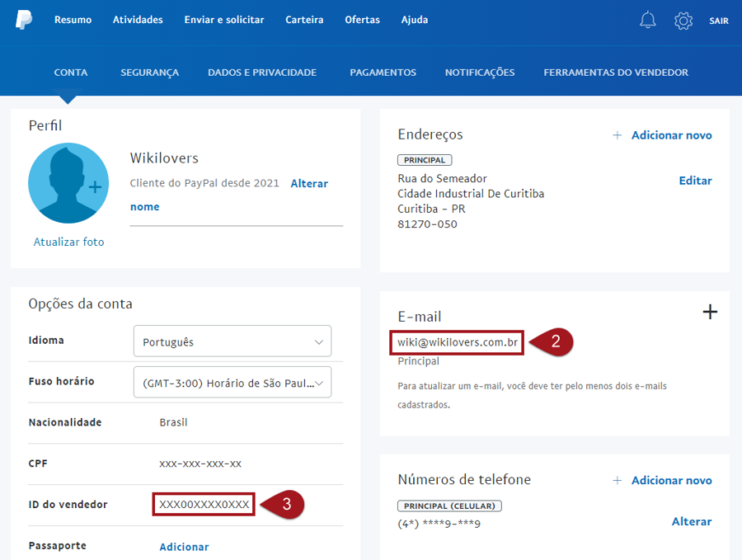Open the Resumo menu item
This screenshot has height=560, width=742.
click(x=73, y=20)
